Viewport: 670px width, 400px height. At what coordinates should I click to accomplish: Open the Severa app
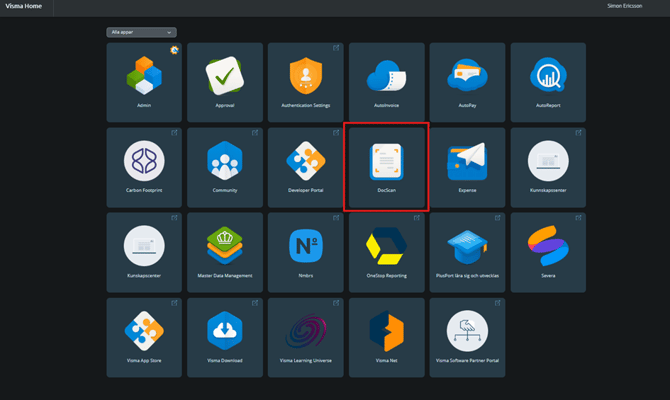click(x=548, y=250)
